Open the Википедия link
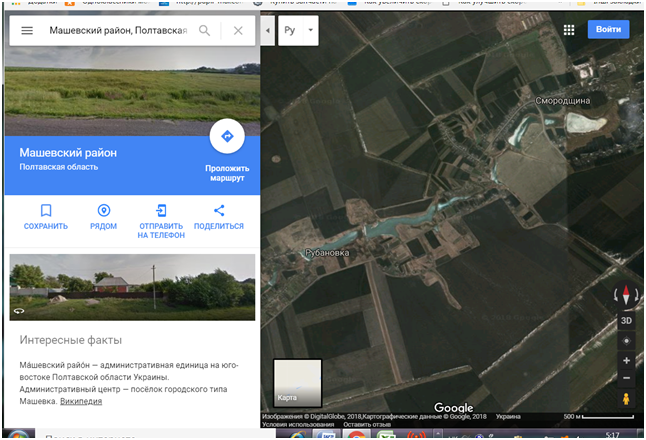The height and width of the screenshot is (440, 646). pyautogui.click(x=81, y=401)
